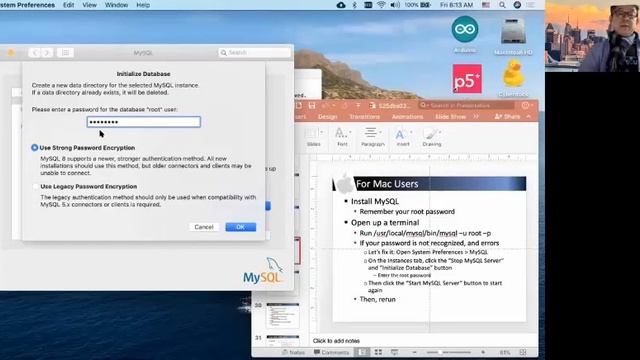Select slide 30 thumbnail
640x360 pixels.
click(282, 316)
